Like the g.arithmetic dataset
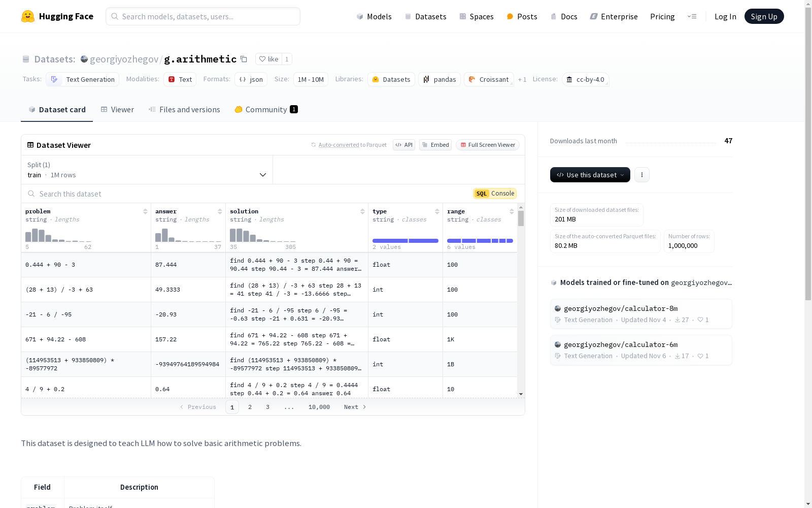This screenshot has width=812, height=508. [x=268, y=59]
